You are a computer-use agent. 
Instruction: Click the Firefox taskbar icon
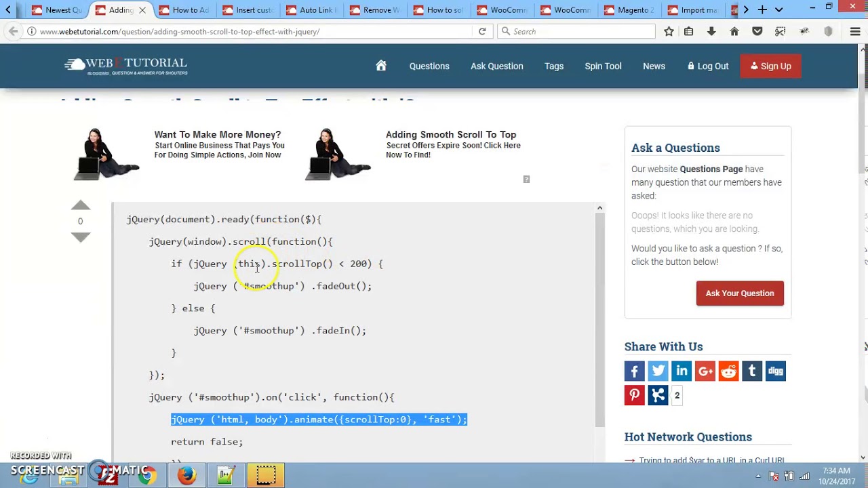186,475
